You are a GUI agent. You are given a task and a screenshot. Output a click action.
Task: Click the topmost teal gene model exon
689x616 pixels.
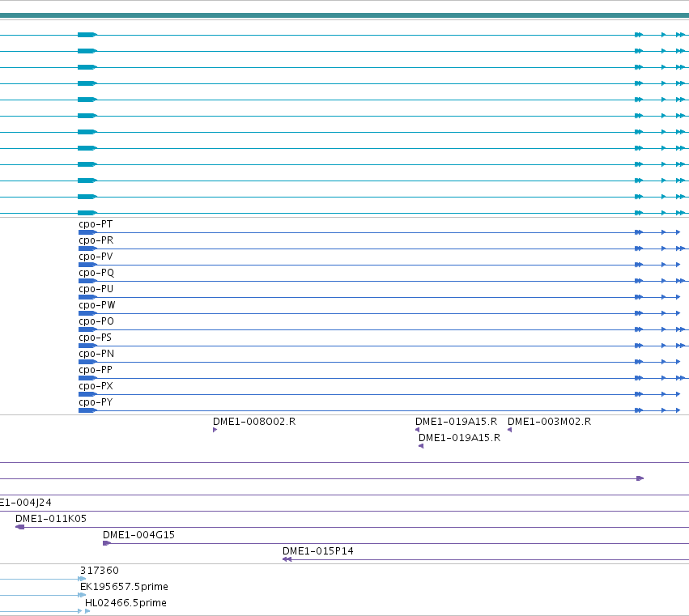tap(87, 35)
